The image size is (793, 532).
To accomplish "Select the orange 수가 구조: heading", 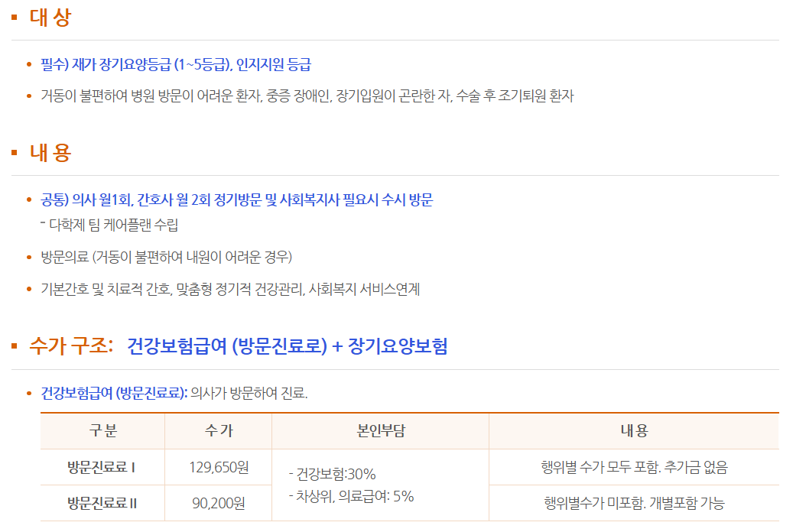I will click(x=71, y=346).
